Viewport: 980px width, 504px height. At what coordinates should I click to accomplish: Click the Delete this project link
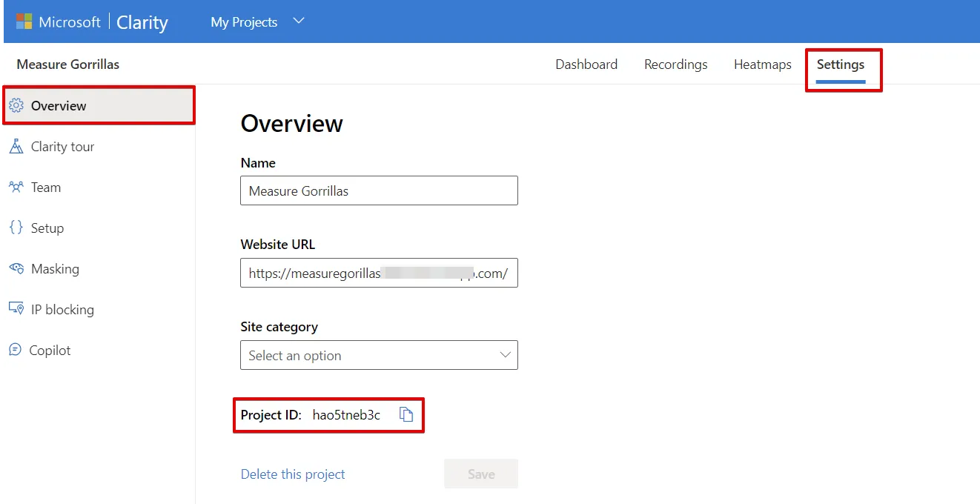293,474
